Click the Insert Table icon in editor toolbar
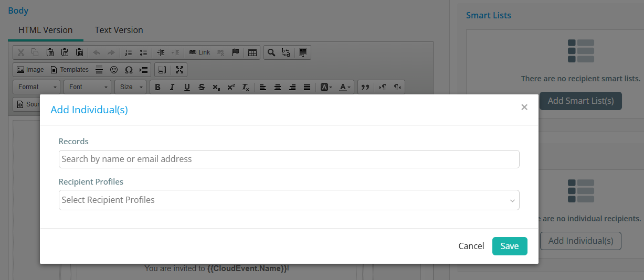 [x=252, y=52]
